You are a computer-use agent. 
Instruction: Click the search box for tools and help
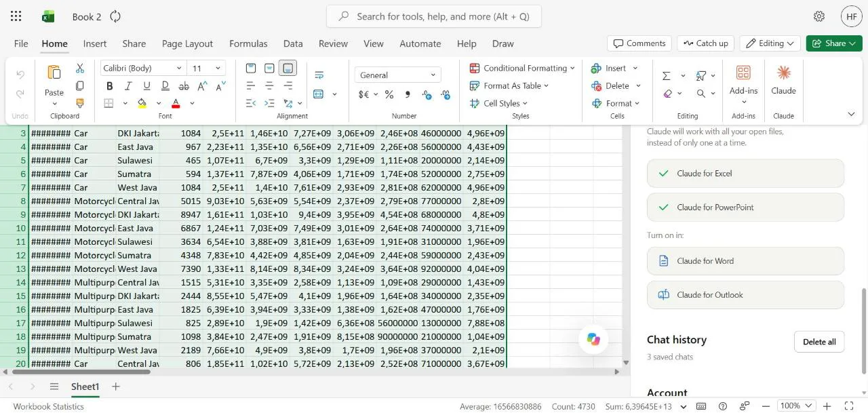(434, 16)
